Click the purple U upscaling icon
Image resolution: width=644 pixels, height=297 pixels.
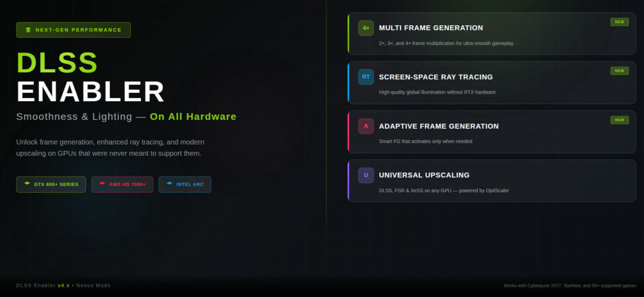point(366,175)
